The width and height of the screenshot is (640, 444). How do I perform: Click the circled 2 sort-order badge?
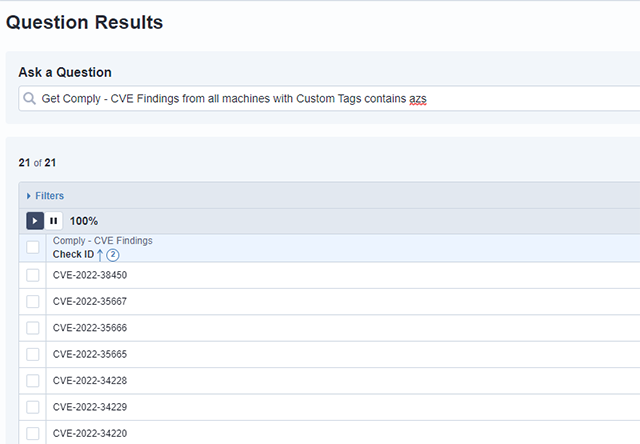pyautogui.click(x=112, y=255)
